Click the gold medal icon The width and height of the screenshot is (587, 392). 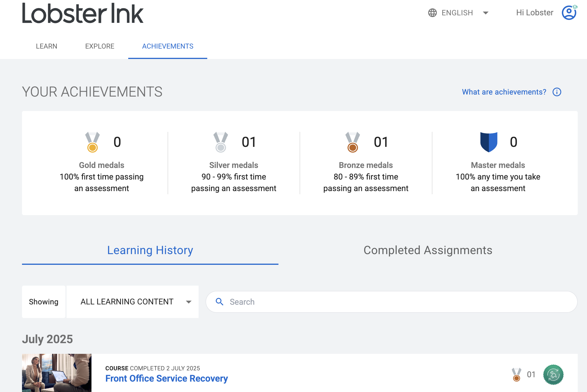(92, 142)
